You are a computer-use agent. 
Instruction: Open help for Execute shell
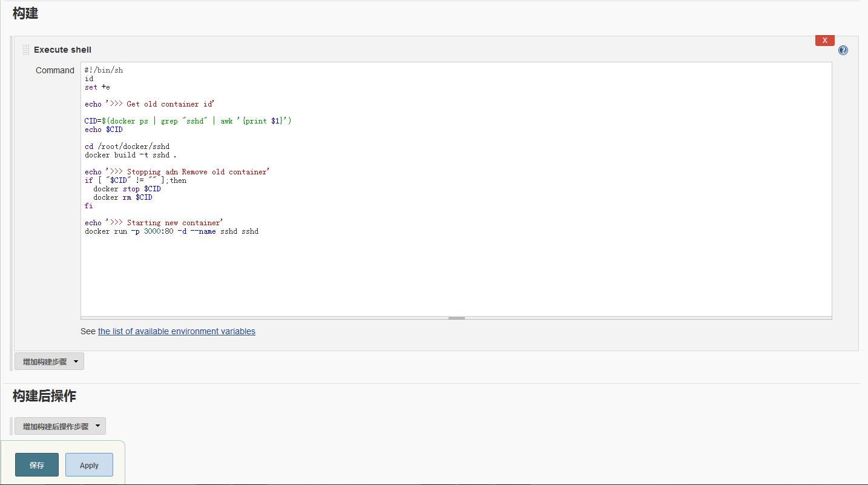click(x=843, y=50)
